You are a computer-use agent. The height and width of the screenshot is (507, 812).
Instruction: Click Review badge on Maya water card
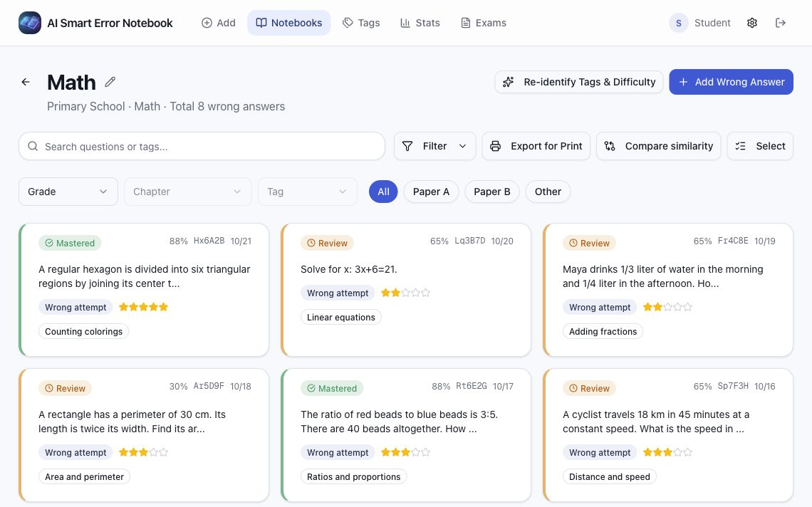point(589,243)
